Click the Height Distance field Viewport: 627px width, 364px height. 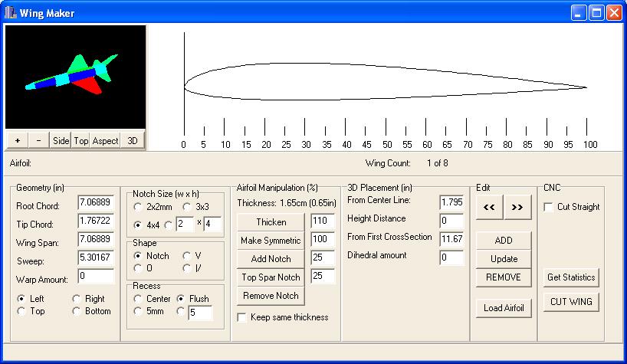[452, 221]
